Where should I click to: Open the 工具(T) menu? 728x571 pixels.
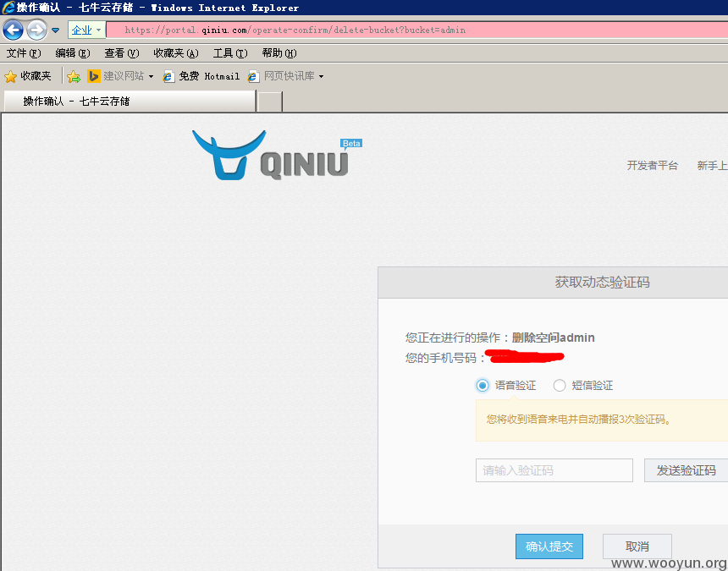(230, 53)
